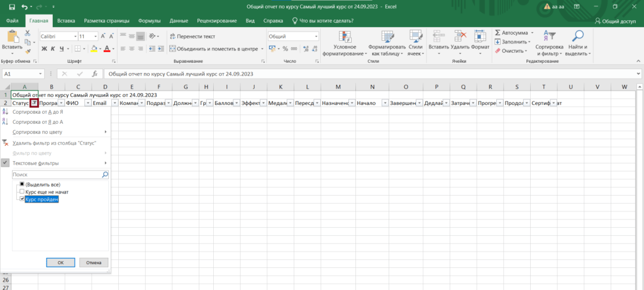The height and width of the screenshot is (290, 644).
Task: Toggle the (Выделить все) checkbox
Action: tap(22, 184)
